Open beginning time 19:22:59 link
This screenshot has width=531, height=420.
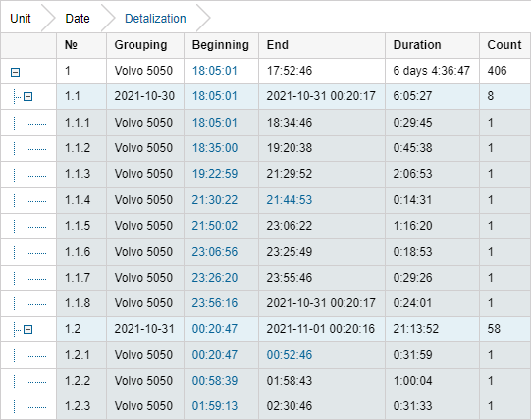click(215, 174)
